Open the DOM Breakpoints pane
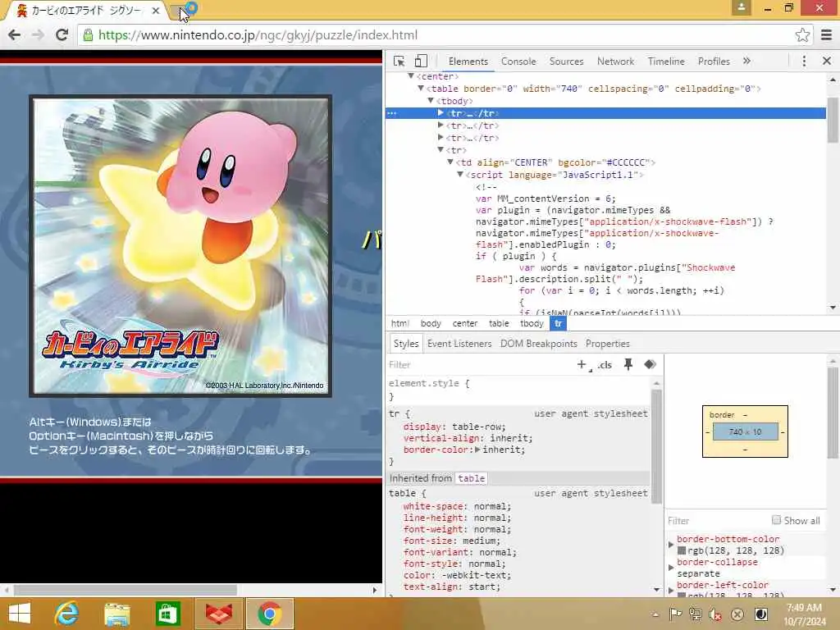The width and height of the screenshot is (840, 630). pos(538,344)
